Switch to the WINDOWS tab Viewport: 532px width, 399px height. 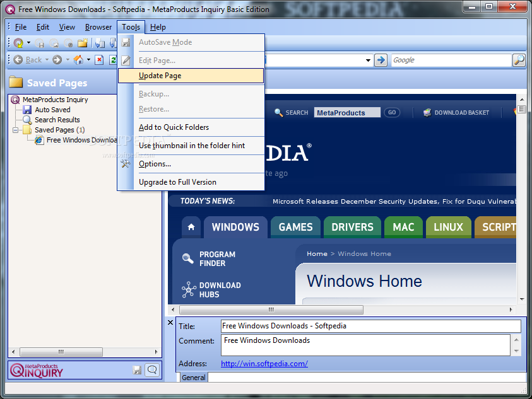pos(235,227)
